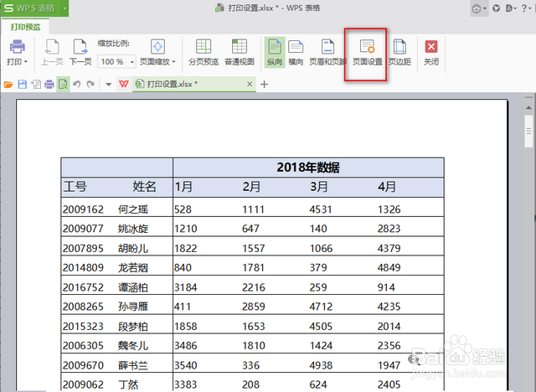The image size is (536, 392).
Task: Click the name 姚冰旋
Action: tap(133, 229)
